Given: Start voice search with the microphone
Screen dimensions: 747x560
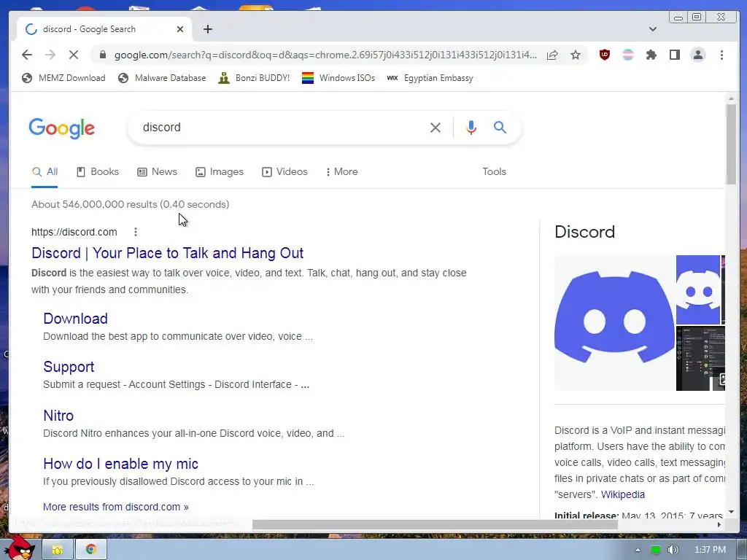Looking at the screenshot, I should click(x=471, y=127).
